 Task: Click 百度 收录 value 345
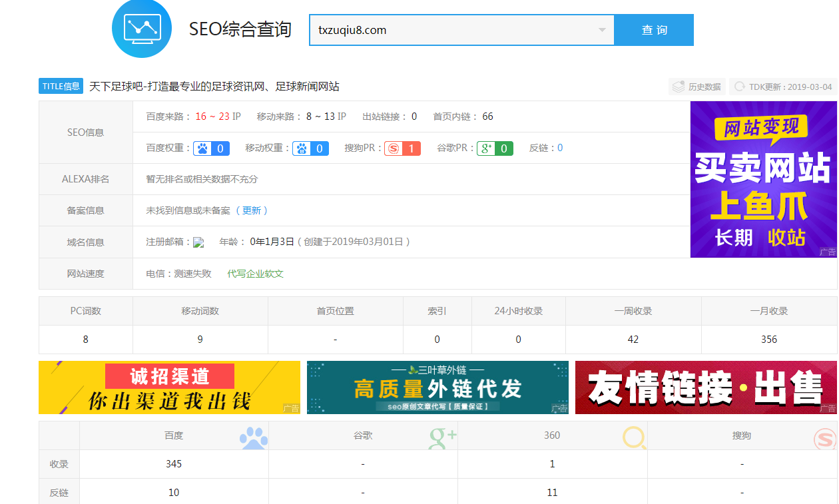pyautogui.click(x=174, y=464)
